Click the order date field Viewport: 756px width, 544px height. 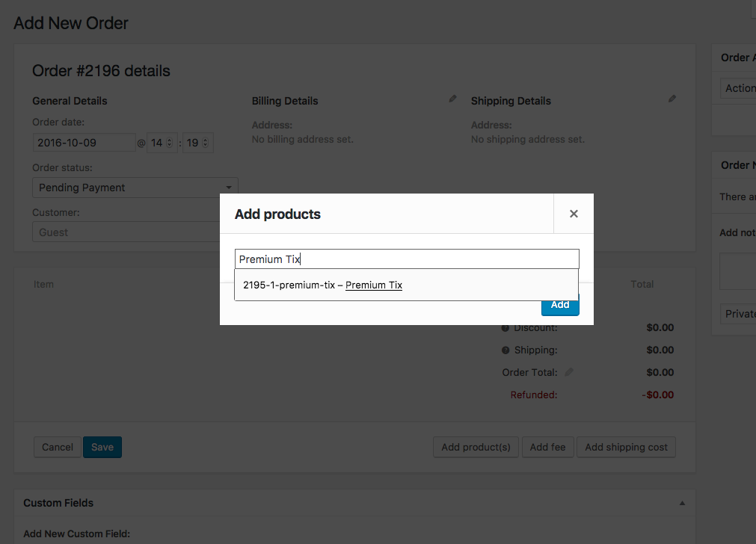84,143
